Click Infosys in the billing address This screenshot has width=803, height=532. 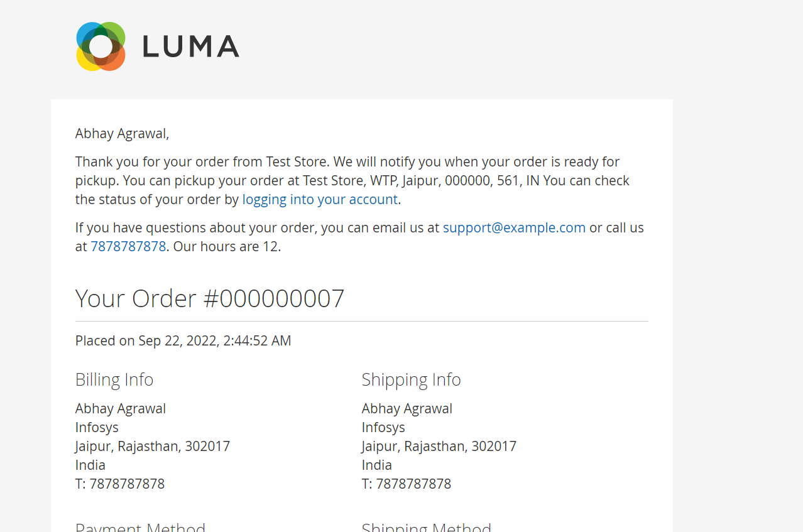[x=97, y=427]
